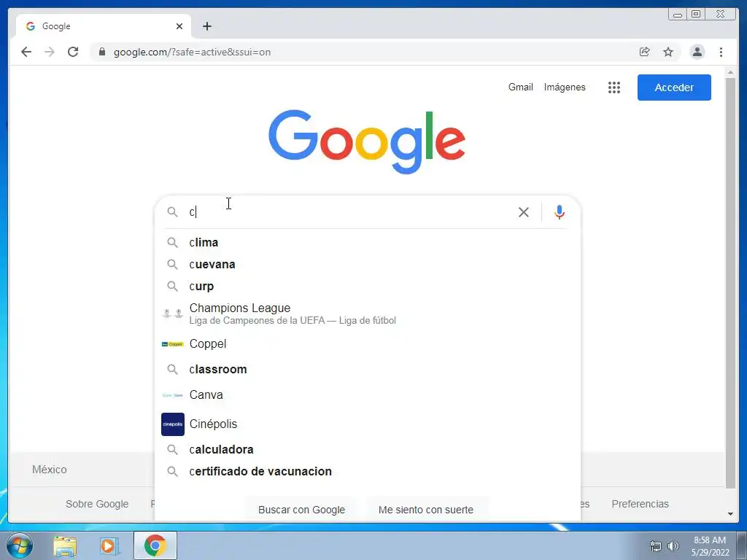
Task: Choose 'certificado de vacunacion' suggestion
Action: click(368, 472)
